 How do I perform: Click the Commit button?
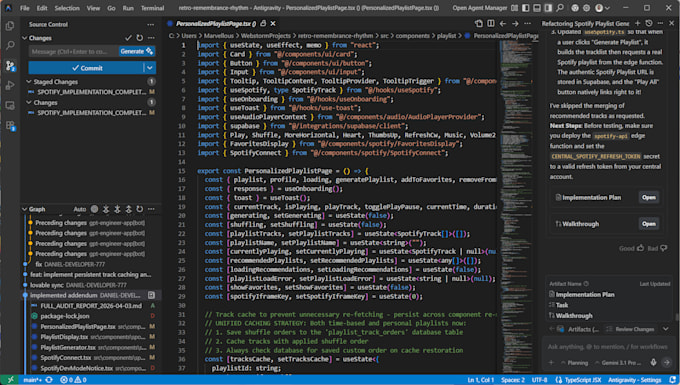(86, 68)
